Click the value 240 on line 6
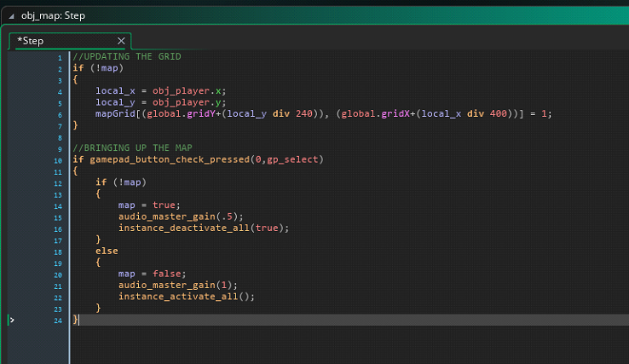Screen dimensions: 629x364 click(304, 113)
